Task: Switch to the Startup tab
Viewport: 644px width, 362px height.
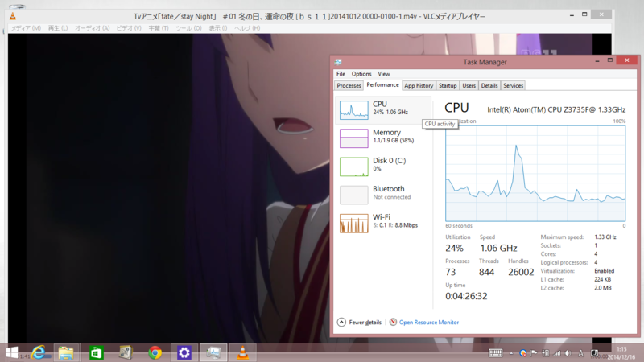Action: tap(448, 85)
